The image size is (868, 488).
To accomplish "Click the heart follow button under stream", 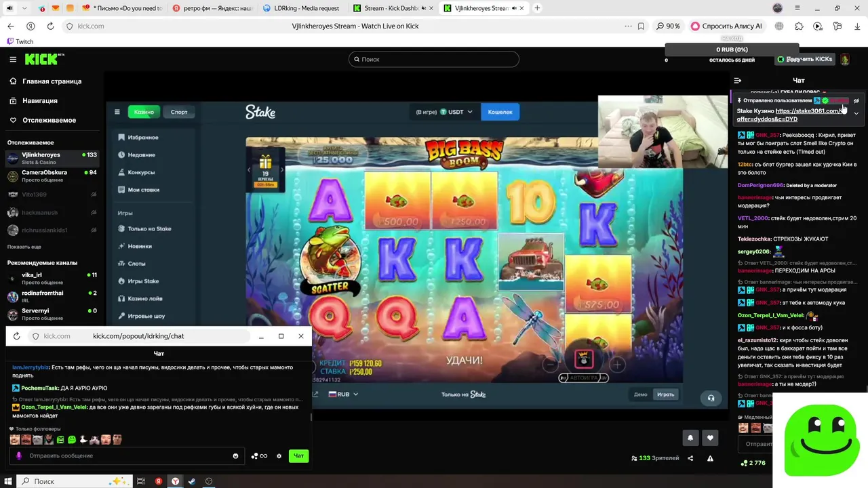I will click(x=710, y=438).
